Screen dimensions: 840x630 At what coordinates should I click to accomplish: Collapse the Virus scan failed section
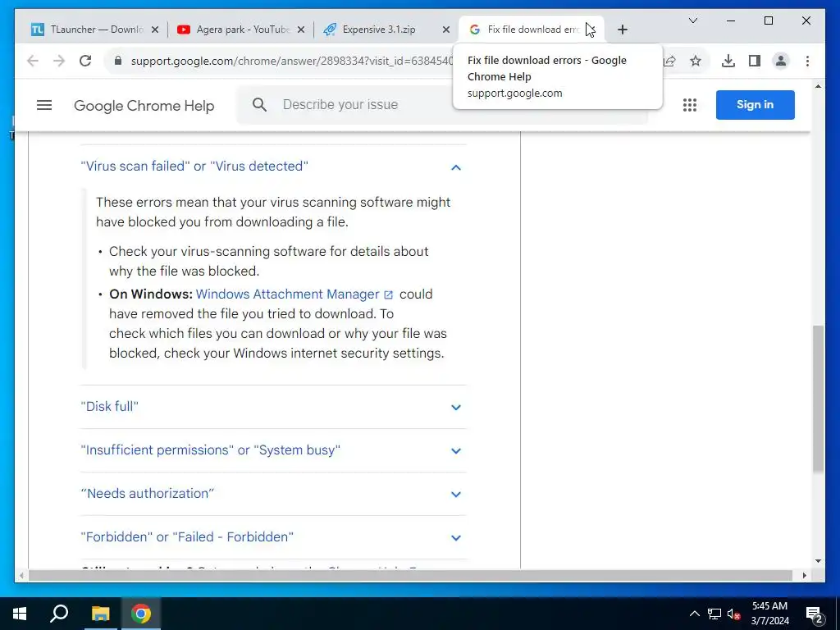pyautogui.click(x=456, y=167)
